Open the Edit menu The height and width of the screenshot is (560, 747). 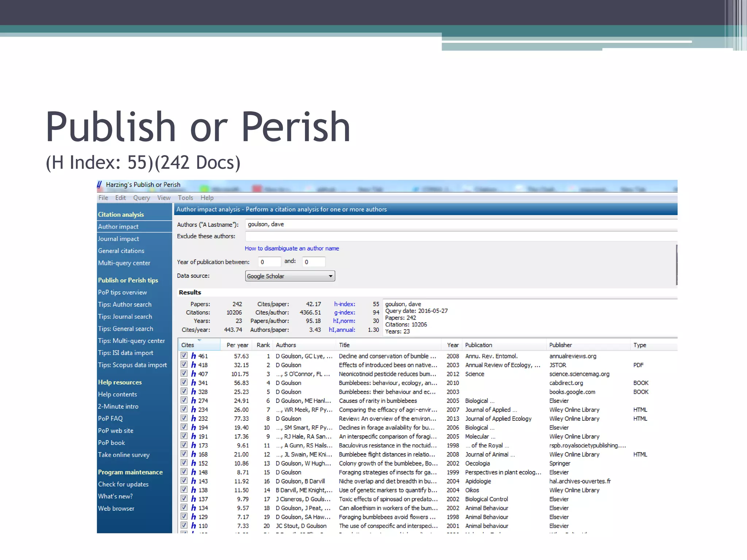pyautogui.click(x=120, y=198)
